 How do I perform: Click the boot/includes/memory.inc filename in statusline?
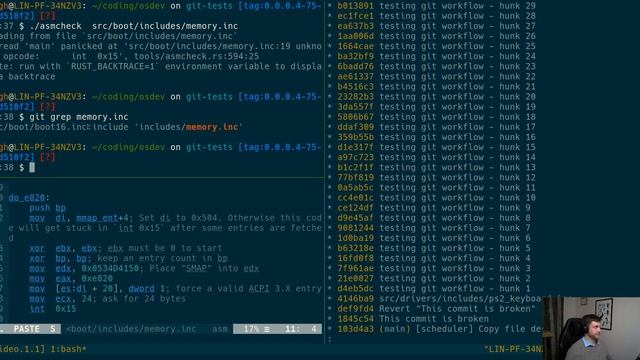tap(131, 329)
